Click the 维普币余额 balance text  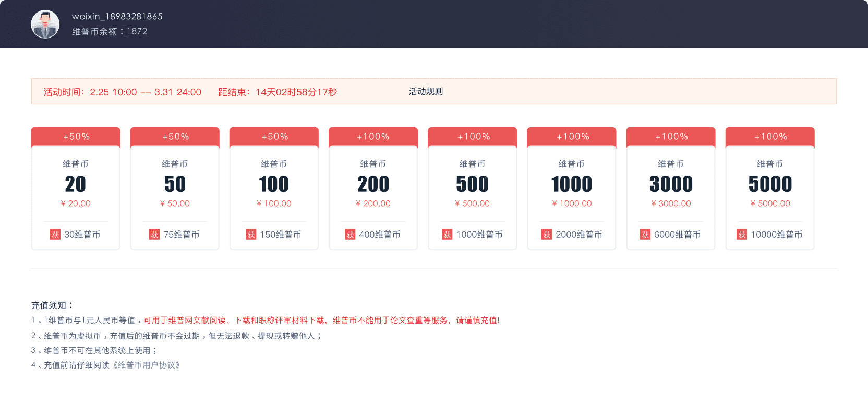(110, 31)
